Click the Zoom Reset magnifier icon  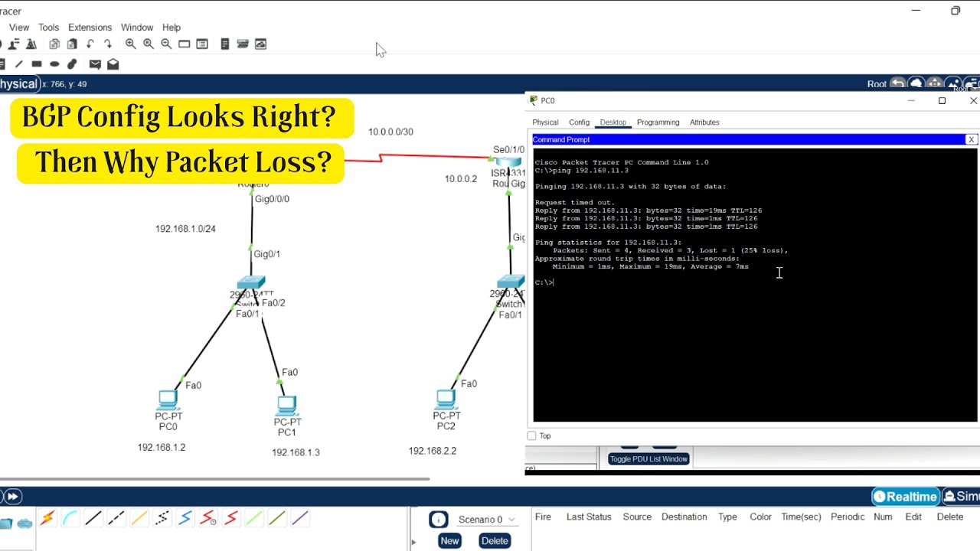[x=149, y=44]
